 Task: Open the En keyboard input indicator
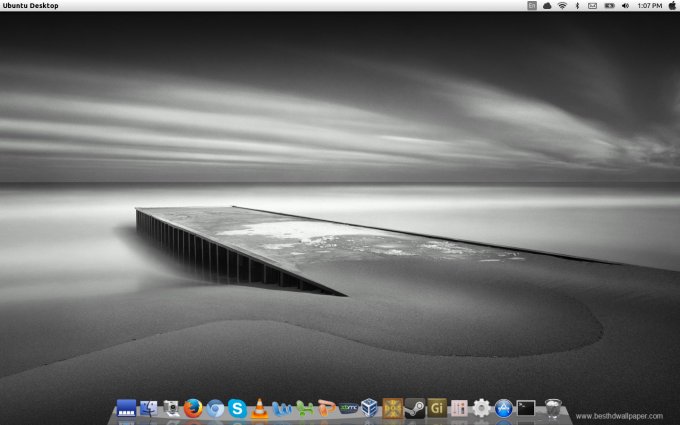pyautogui.click(x=532, y=6)
